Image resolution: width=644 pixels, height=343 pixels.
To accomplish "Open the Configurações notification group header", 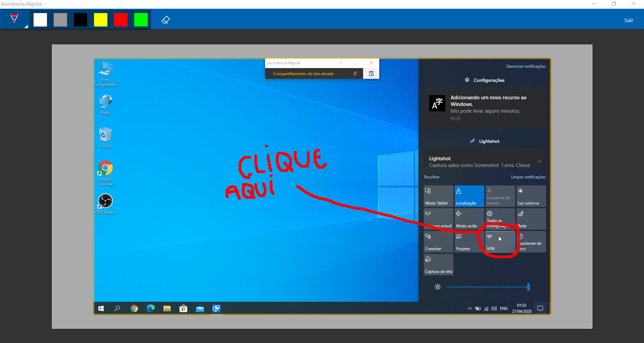I will pyautogui.click(x=485, y=80).
